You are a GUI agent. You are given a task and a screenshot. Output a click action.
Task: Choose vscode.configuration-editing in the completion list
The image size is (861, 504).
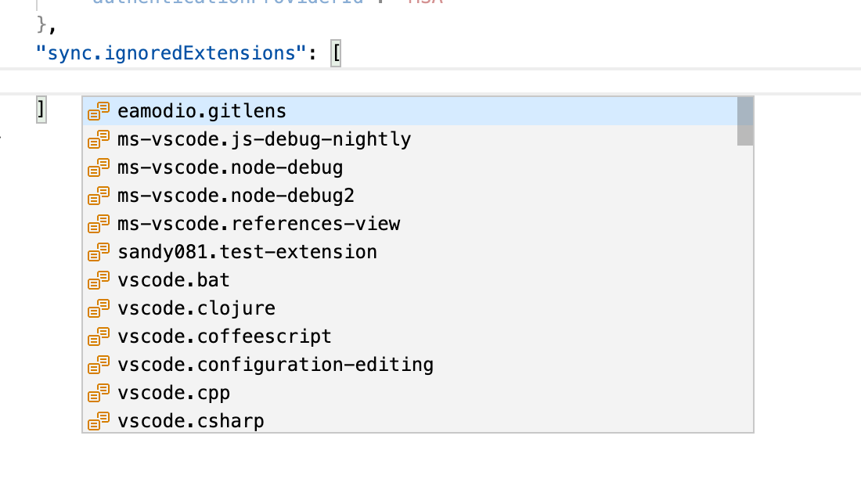(276, 364)
